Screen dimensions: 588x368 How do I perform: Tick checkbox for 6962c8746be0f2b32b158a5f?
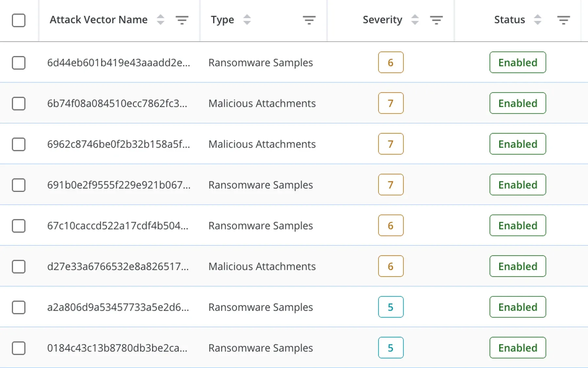pyautogui.click(x=19, y=144)
